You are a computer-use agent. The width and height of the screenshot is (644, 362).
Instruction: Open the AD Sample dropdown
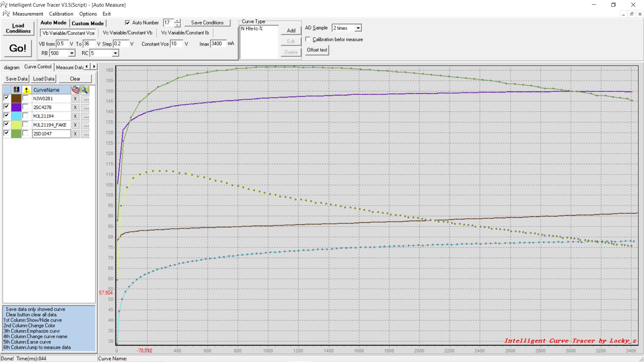coord(358,28)
